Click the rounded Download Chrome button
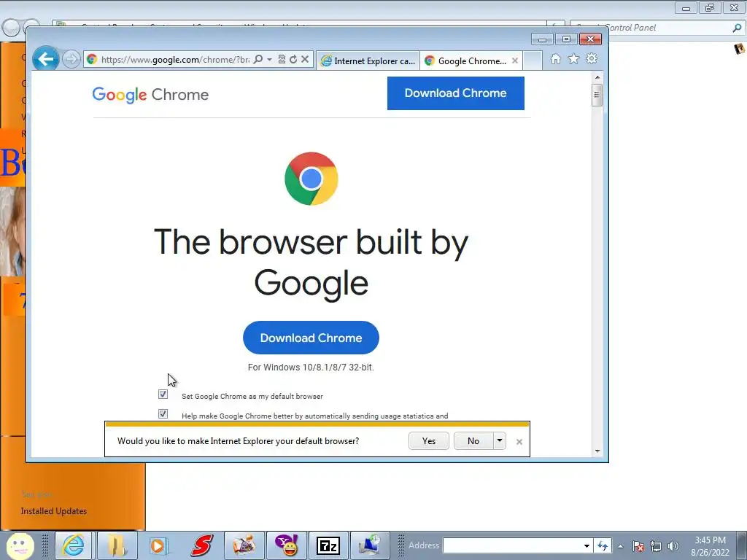Viewport: 747px width, 560px height. point(311,338)
